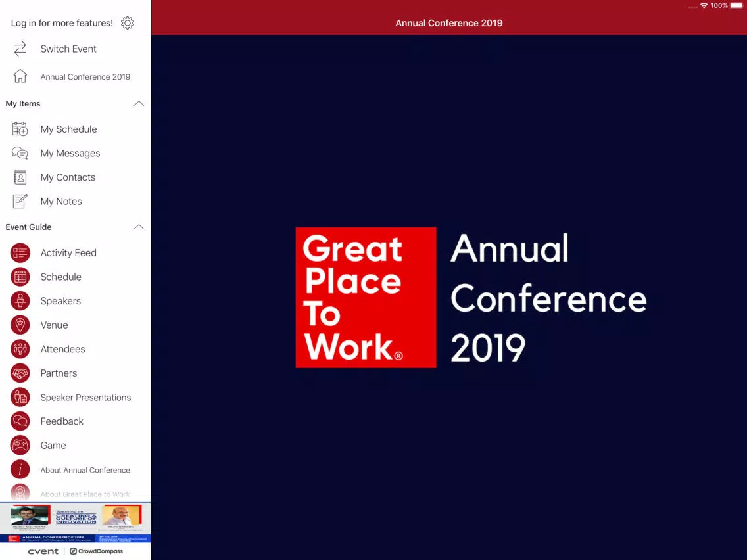Select My Contacts from the sidebar
Viewport: 747px width, 560px height.
click(75, 177)
